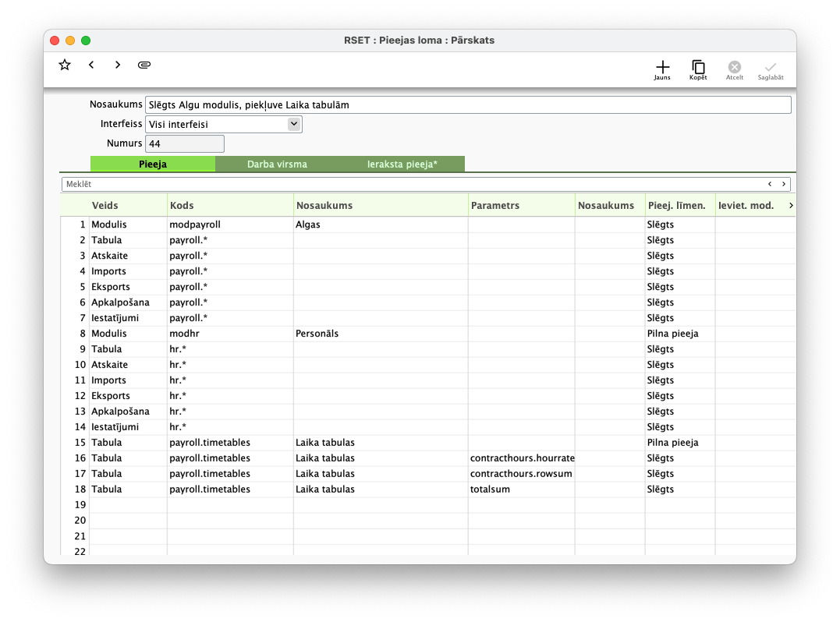This screenshot has height=622, width=840.
Task: Click Pilna pieeja in row 8
Action: coord(680,334)
